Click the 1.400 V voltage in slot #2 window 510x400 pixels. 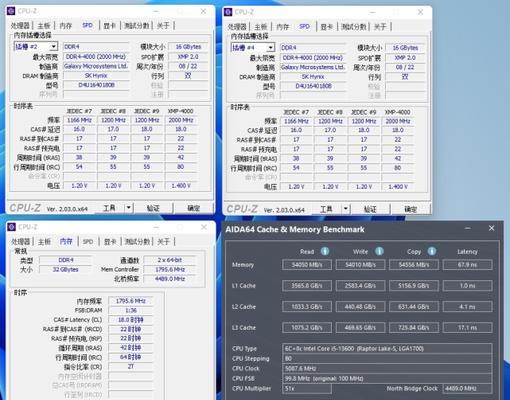pos(181,185)
